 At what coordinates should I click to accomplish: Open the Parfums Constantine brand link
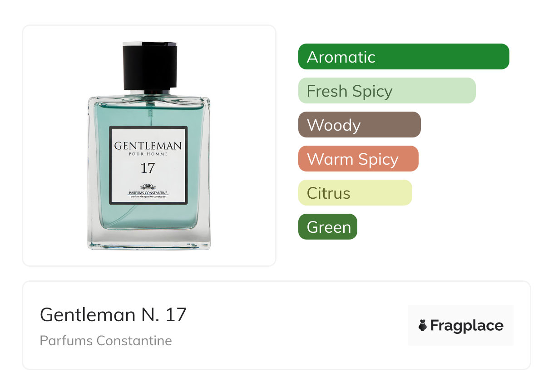tap(106, 341)
